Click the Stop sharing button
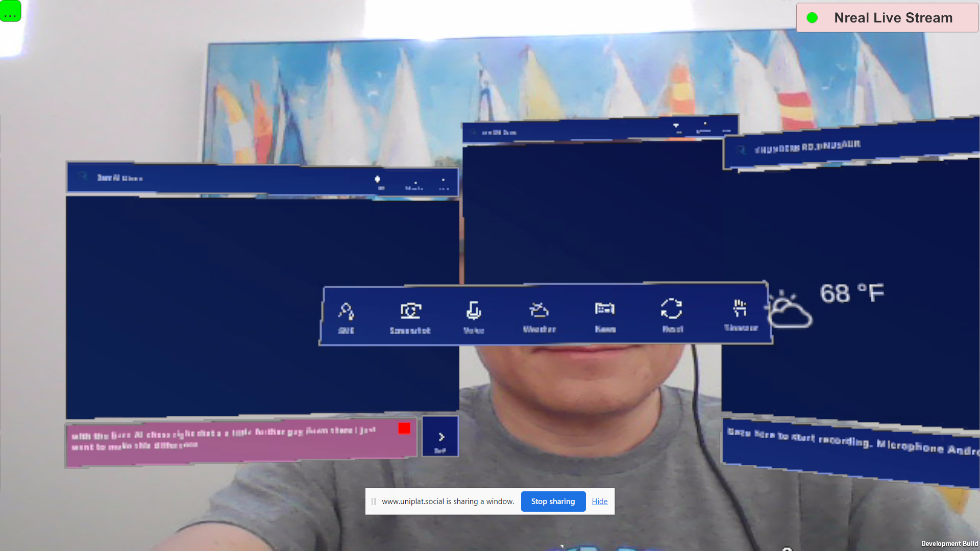 [x=553, y=502]
